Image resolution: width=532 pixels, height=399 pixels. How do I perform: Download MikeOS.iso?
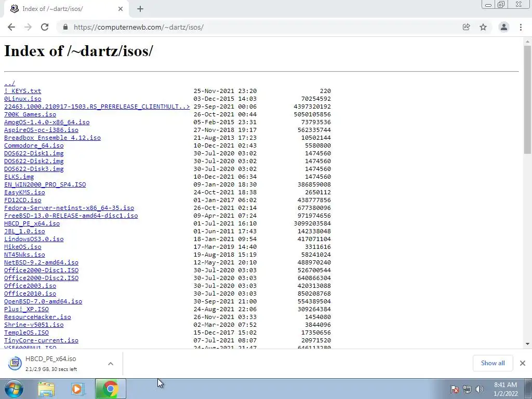tap(23, 247)
